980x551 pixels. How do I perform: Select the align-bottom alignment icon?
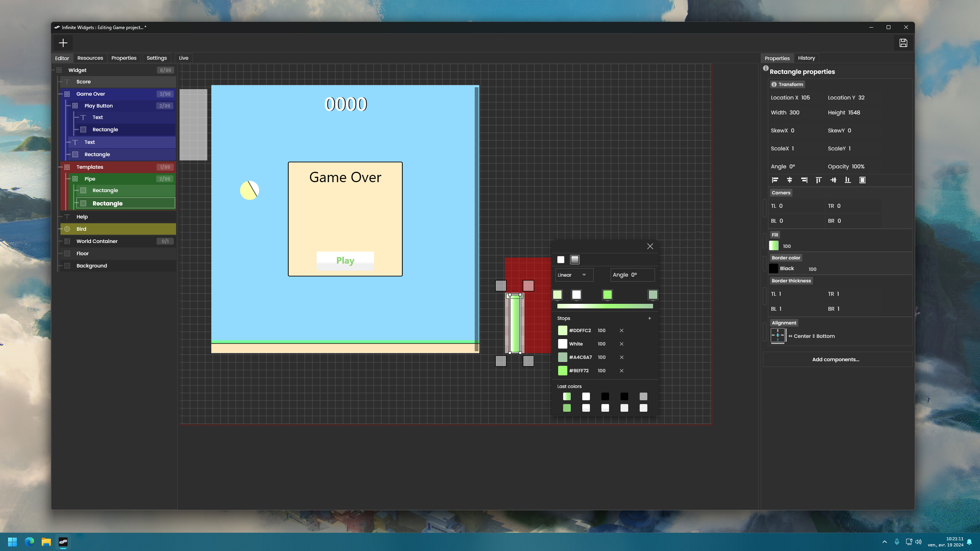tap(848, 180)
